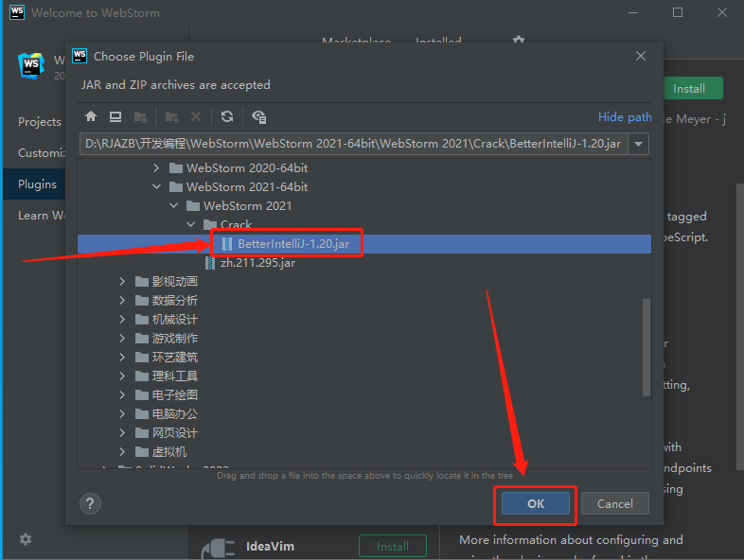This screenshot has height=560, width=744.
Task: Click the zh.211.295.jar archive icon
Action: 210,263
